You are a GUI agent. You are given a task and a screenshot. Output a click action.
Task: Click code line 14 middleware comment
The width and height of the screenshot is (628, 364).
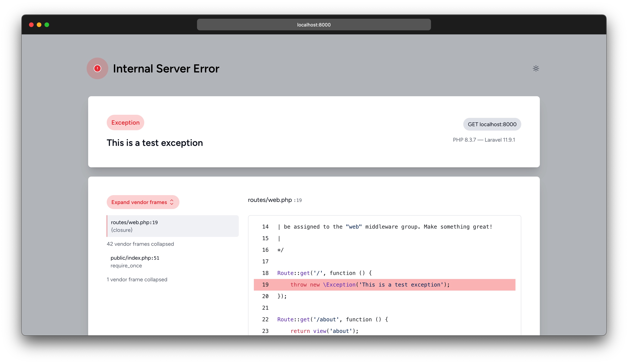[x=385, y=227]
